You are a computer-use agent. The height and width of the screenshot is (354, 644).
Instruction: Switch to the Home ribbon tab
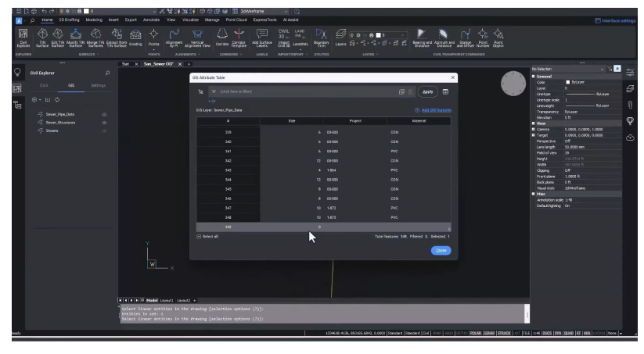pyautogui.click(x=47, y=20)
